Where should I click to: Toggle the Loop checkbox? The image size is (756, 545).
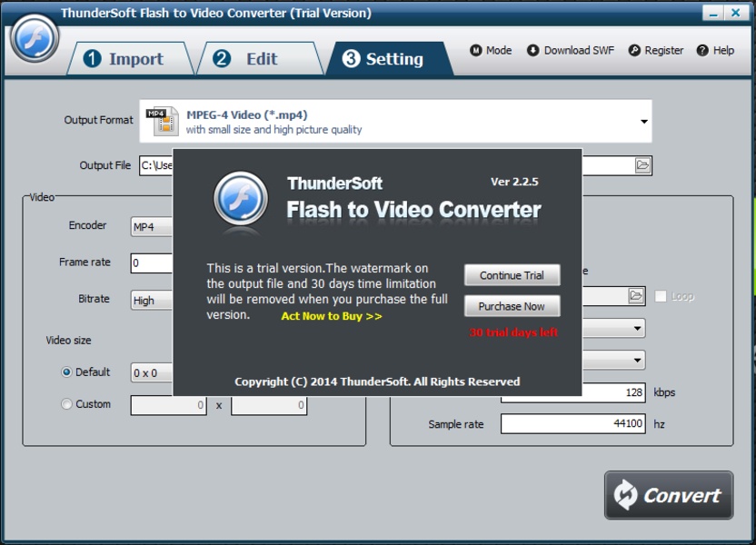661,296
